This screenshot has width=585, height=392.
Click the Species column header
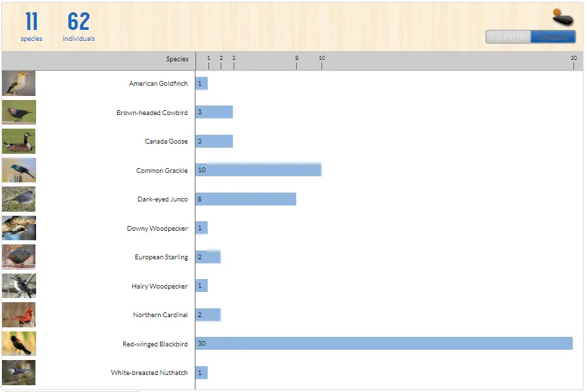177,59
